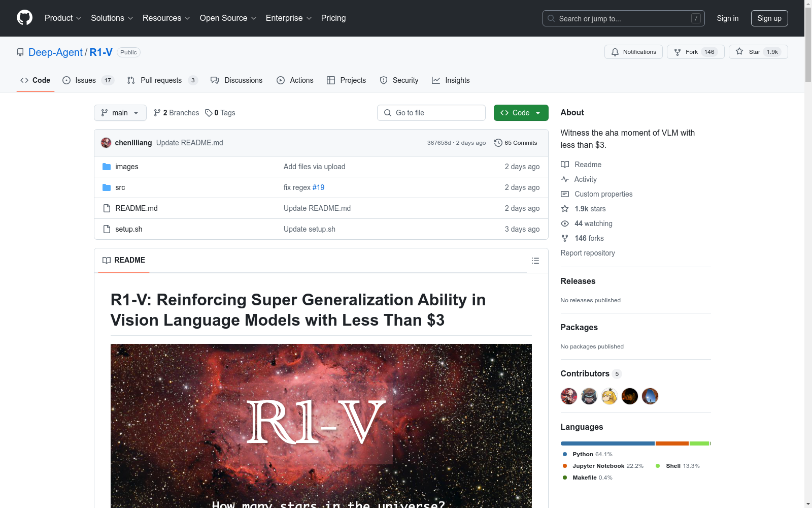Screen dimensions: 812x508
Task: Open the first contributor avatar
Action: pyautogui.click(x=569, y=396)
